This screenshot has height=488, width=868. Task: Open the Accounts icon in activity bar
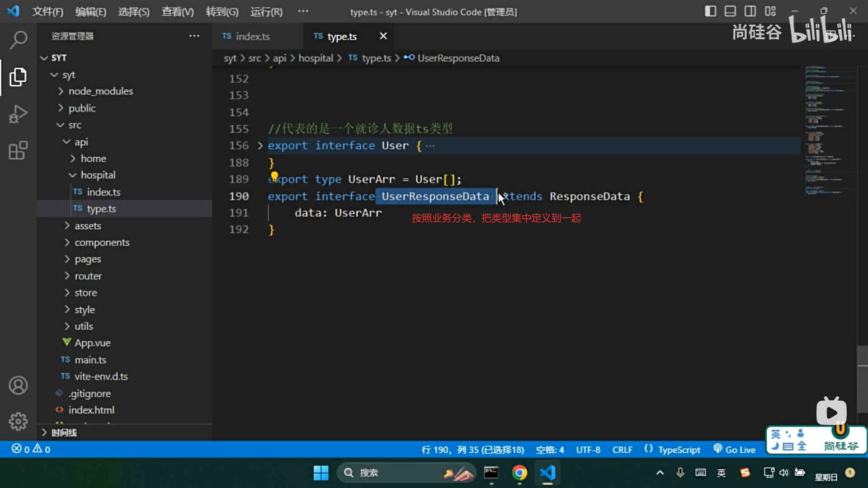(x=18, y=385)
